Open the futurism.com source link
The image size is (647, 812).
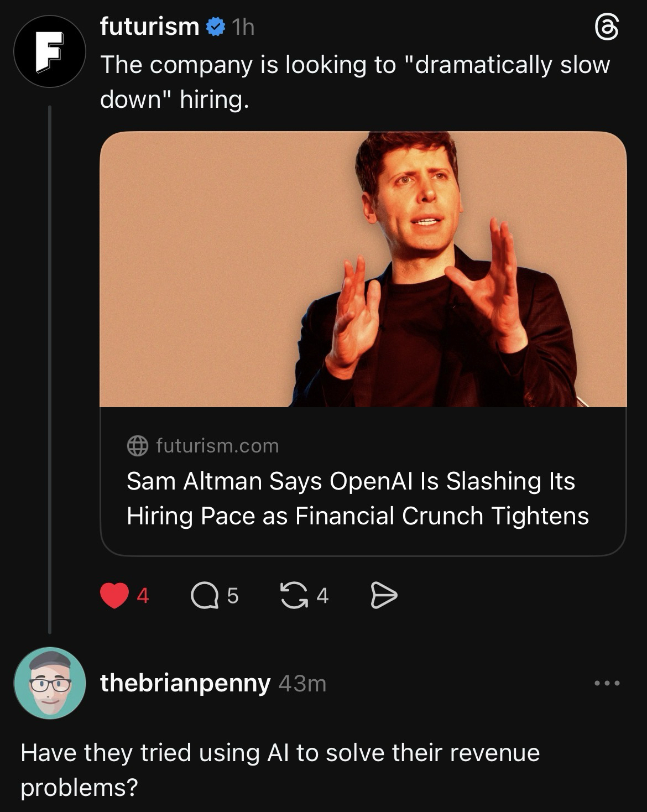pyautogui.click(x=217, y=445)
